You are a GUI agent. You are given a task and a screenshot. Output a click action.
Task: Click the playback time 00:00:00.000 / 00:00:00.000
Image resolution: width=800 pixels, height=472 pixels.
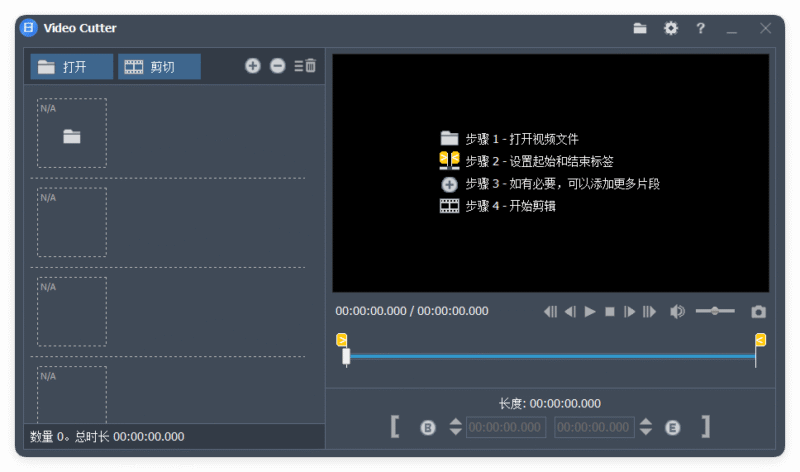[x=412, y=311]
